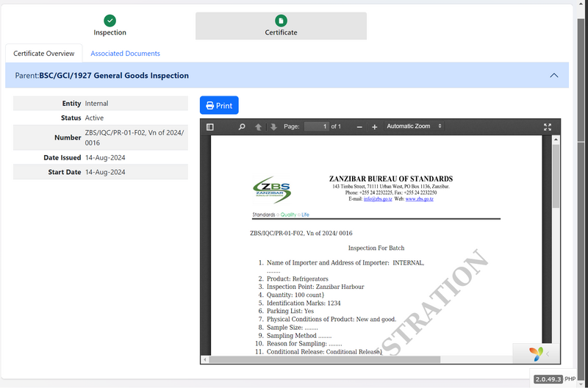
Task: Open the PDF find search tool
Action: pos(242,126)
